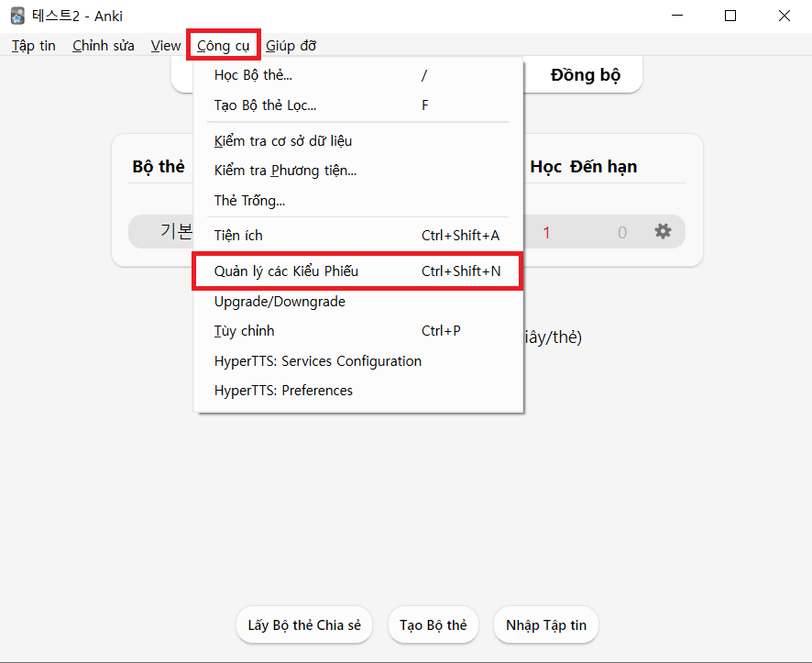Click Nhập Tập tin button
The width and height of the screenshot is (812, 663).
(x=546, y=625)
